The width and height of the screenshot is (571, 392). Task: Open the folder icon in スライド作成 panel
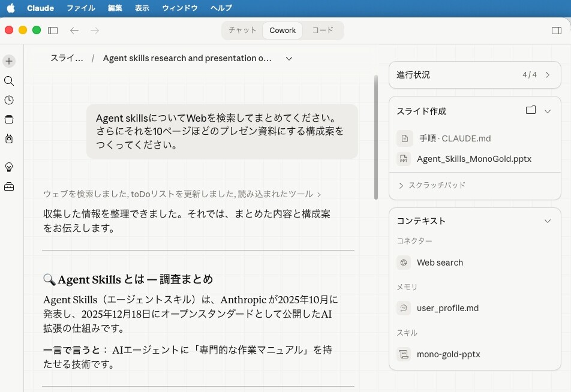pos(531,110)
